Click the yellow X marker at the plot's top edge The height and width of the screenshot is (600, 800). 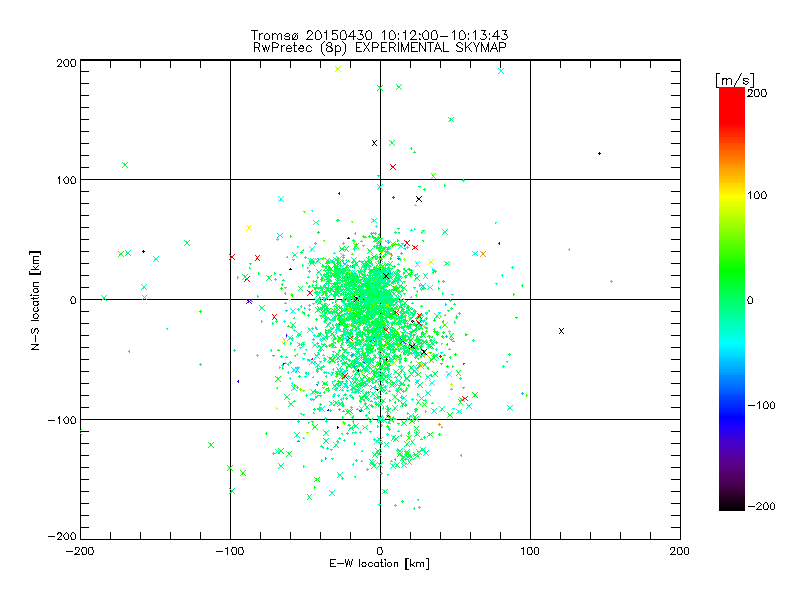pyautogui.click(x=338, y=69)
